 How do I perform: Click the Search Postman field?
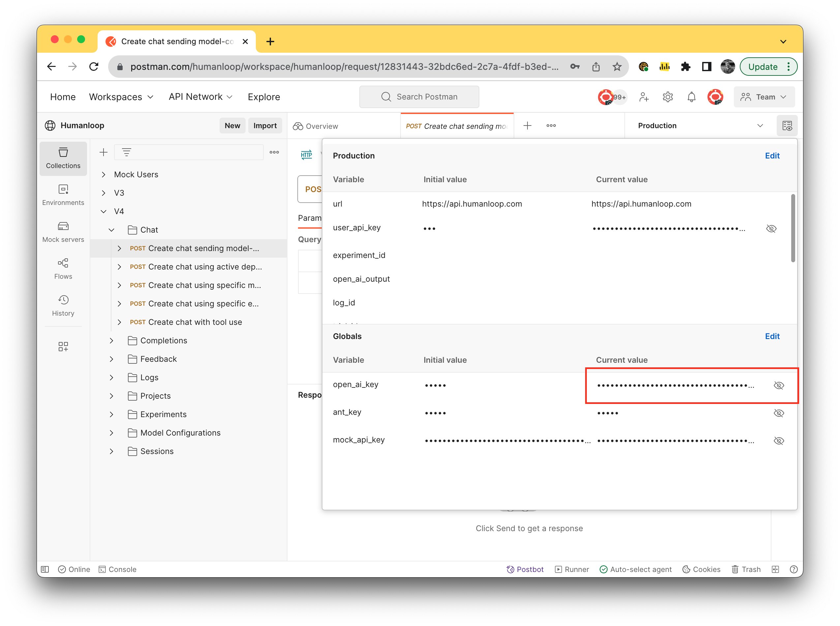[x=419, y=97]
